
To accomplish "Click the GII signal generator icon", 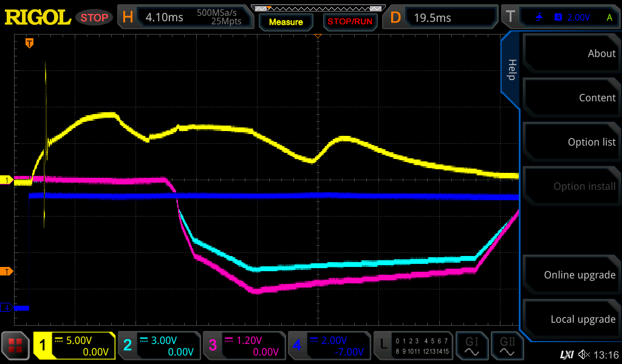I will (507, 346).
